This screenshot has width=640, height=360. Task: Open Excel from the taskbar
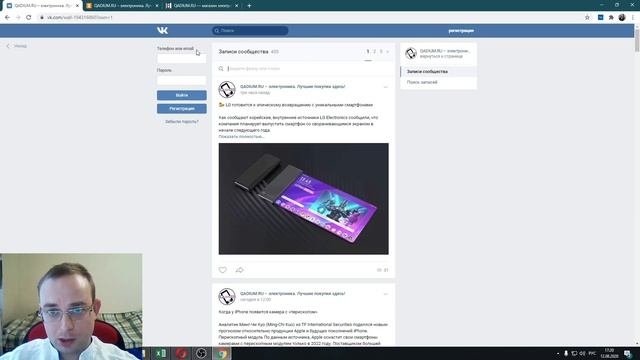[x=161, y=353]
